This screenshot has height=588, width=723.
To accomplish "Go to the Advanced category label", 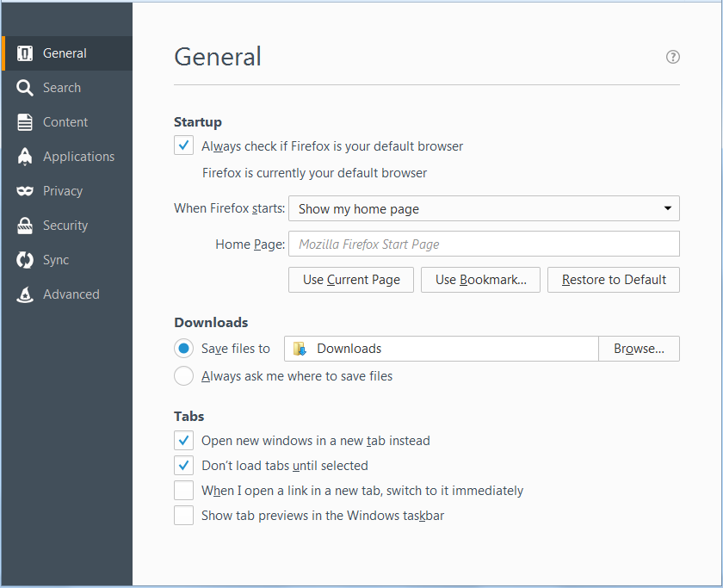I will tap(71, 294).
